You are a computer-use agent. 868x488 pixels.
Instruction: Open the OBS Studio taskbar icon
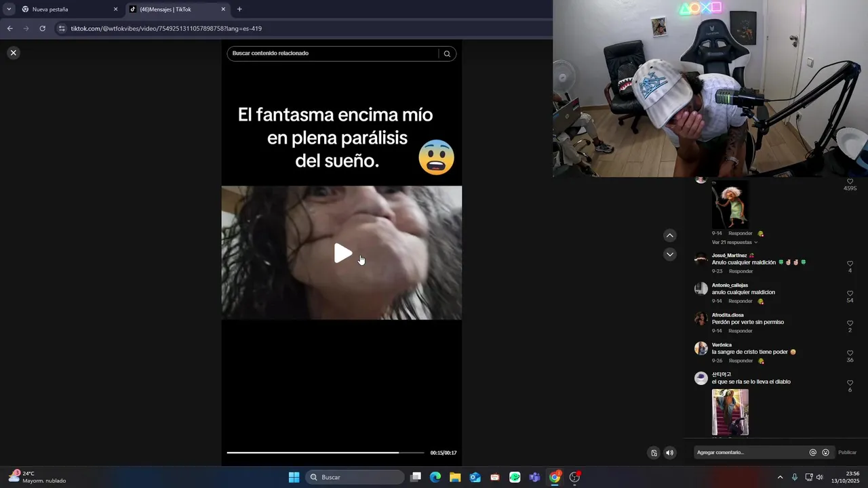pyautogui.click(x=574, y=477)
